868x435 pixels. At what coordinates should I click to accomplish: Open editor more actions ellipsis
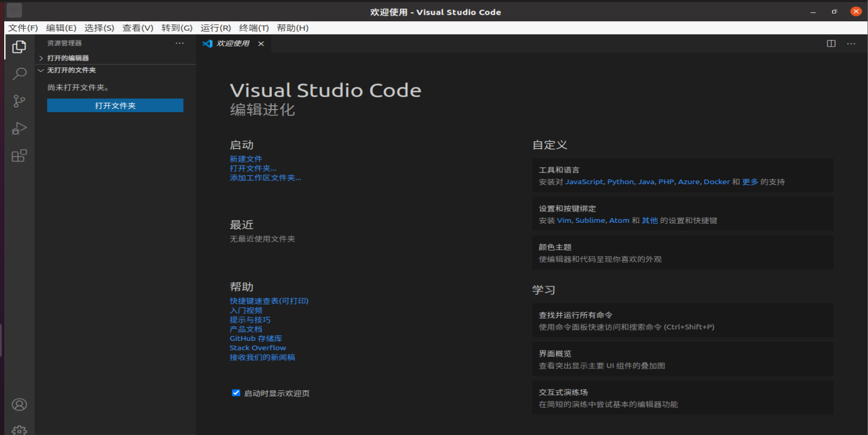pos(851,43)
